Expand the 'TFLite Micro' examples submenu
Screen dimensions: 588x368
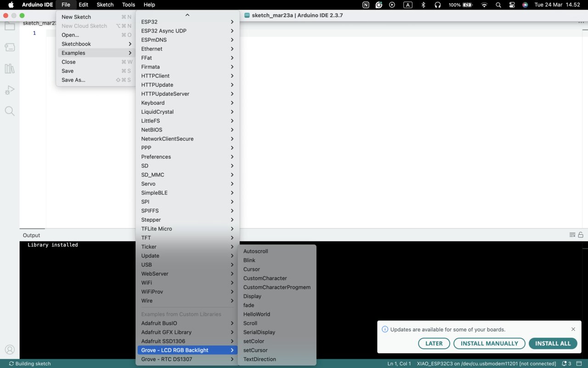[x=187, y=229]
